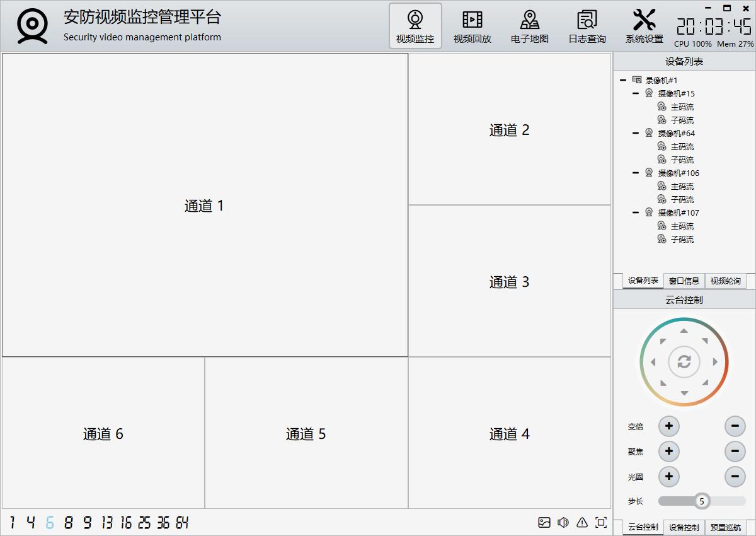Switch to the 预置巡航 tab
The width and height of the screenshot is (756, 536).
(x=725, y=527)
